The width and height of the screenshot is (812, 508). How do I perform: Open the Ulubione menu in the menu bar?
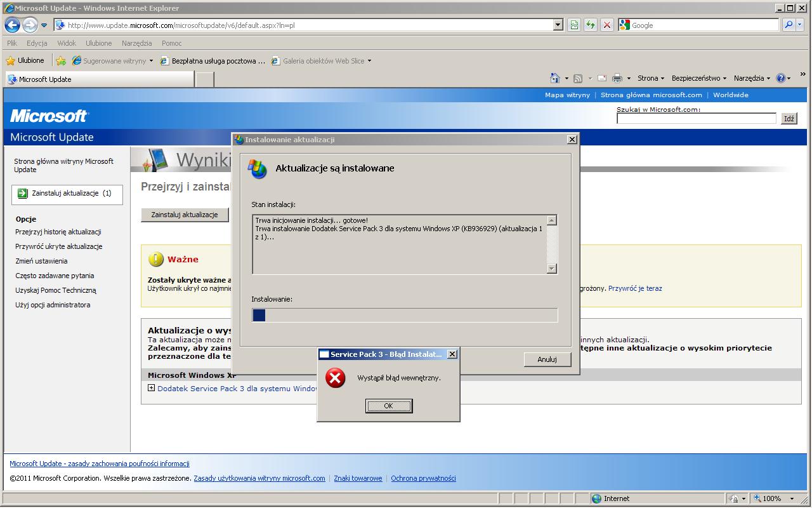pos(99,43)
